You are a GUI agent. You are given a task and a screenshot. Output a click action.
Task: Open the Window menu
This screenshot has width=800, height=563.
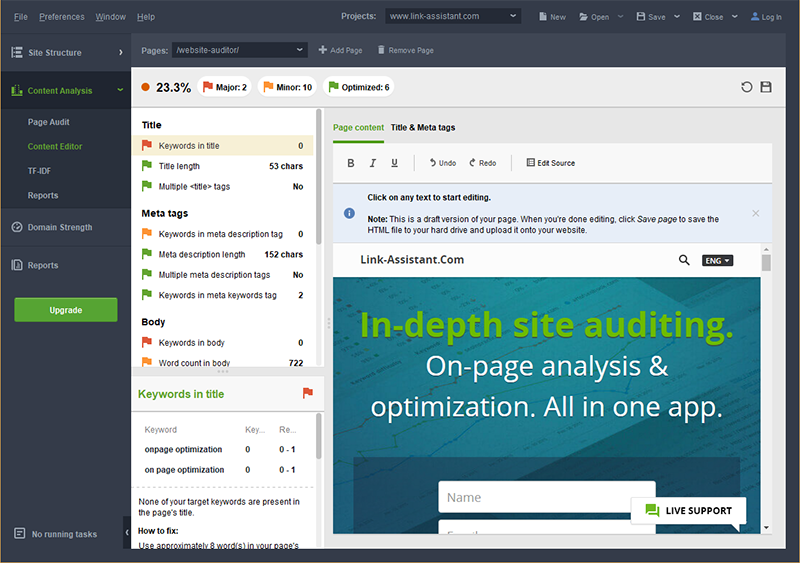click(x=110, y=17)
